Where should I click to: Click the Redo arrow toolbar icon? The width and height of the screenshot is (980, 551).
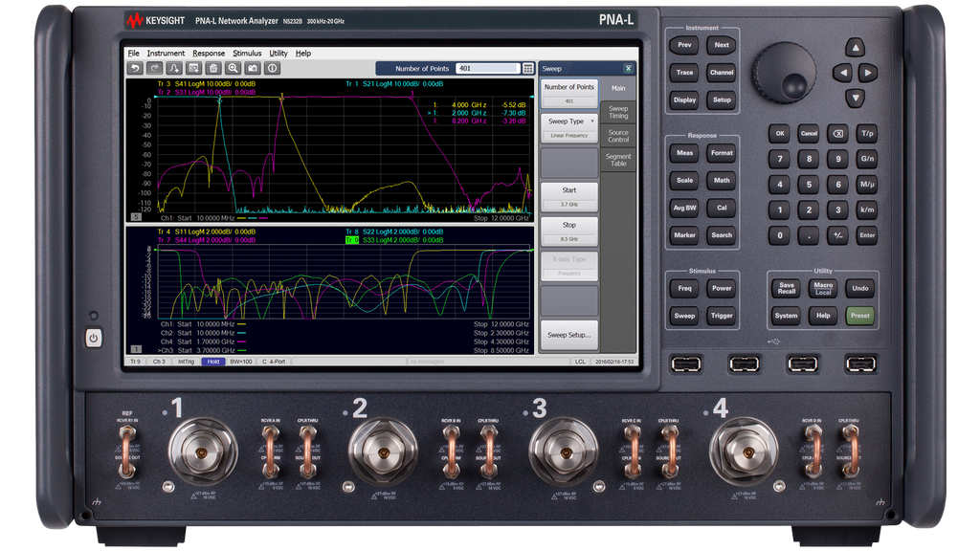pyautogui.click(x=154, y=68)
